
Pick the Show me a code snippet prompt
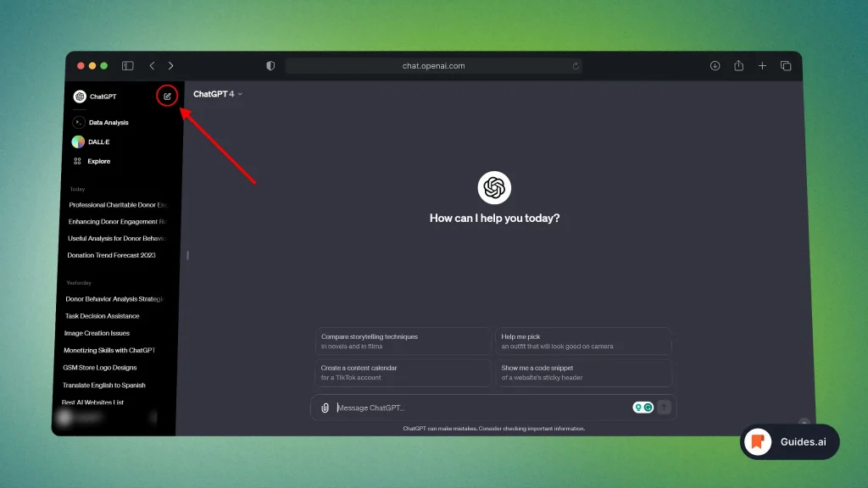pyautogui.click(x=583, y=373)
